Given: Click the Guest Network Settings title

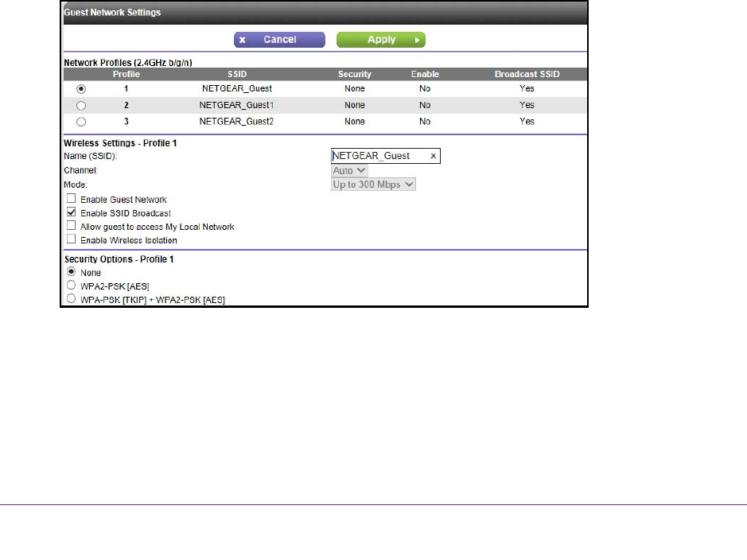Looking at the screenshot, I should 112,13.
